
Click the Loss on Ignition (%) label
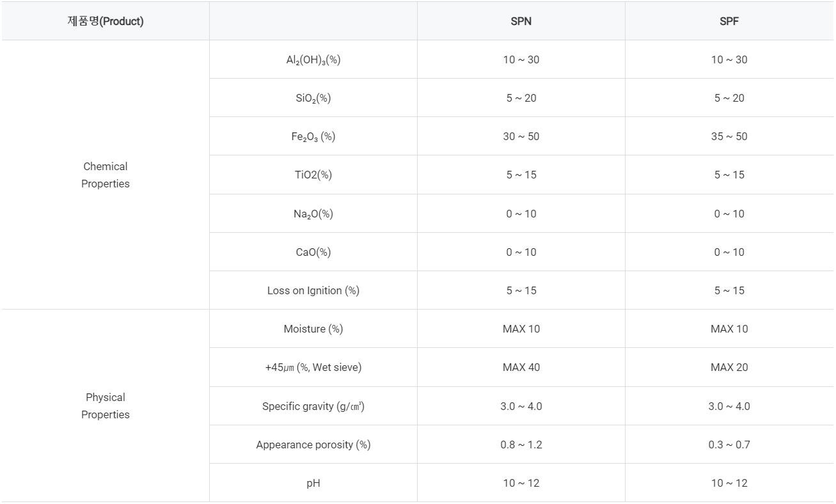click(313, 290)
